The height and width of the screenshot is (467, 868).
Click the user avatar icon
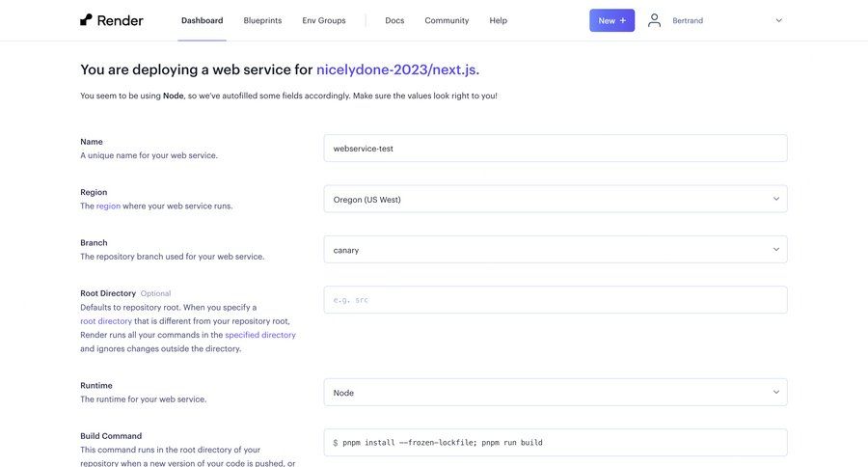655,20
